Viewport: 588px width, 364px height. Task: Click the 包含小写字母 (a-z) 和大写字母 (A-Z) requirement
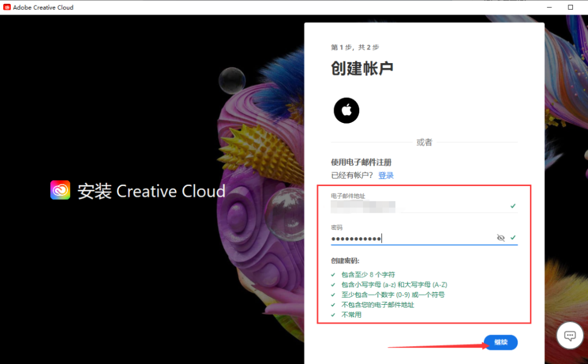394,285
